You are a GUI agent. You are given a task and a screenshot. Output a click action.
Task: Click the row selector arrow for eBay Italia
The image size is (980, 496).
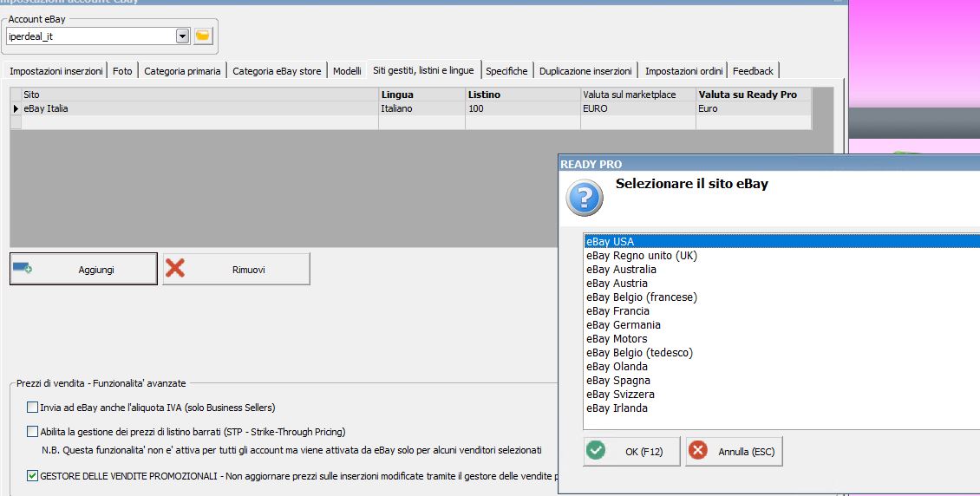coord(16,108)
